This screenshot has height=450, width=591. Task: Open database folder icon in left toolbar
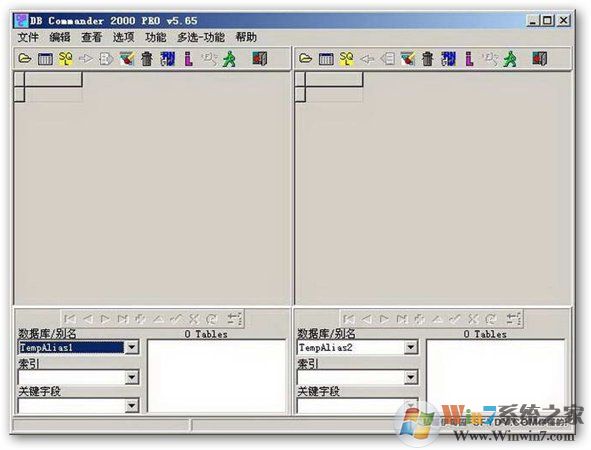24,59
